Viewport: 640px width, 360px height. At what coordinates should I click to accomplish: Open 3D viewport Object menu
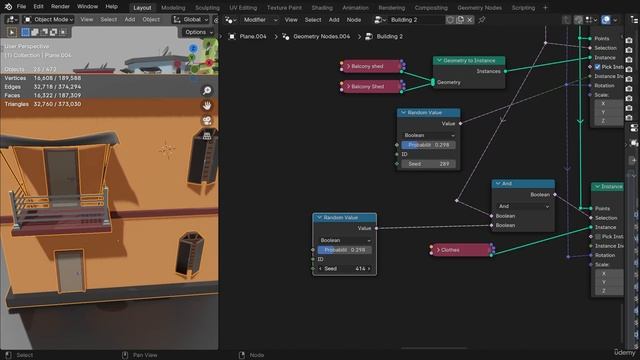[151, 20]
